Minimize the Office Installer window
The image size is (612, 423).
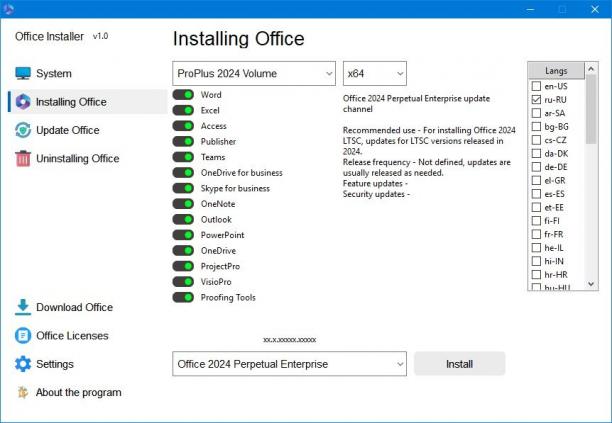pos(530,9)
